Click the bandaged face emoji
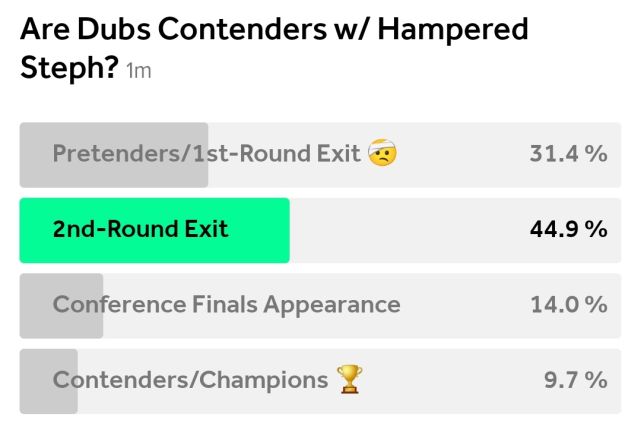The height and width of the screenshot is (423, 641). [382, 154]
